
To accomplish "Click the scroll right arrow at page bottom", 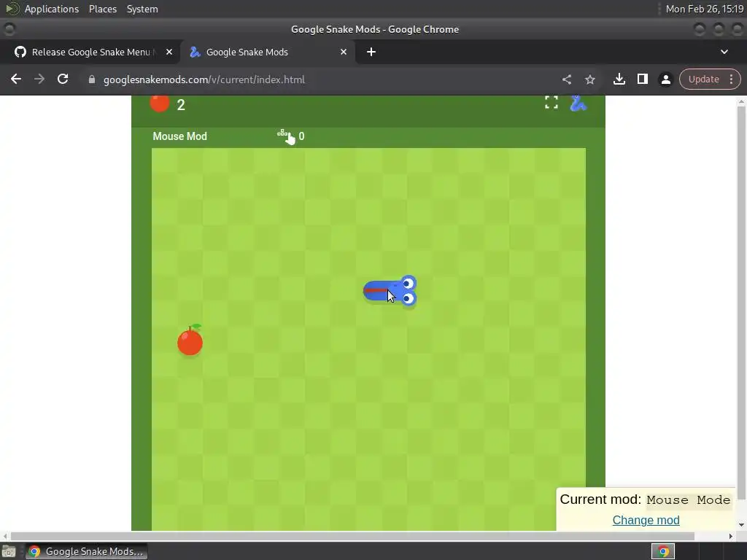I will (730, 536).
